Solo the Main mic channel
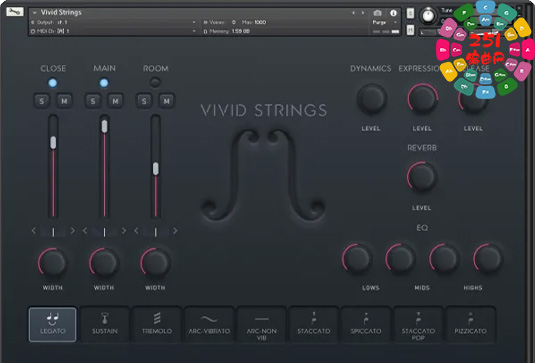Screen dimensions: 535x363 [x=93, y=101]
